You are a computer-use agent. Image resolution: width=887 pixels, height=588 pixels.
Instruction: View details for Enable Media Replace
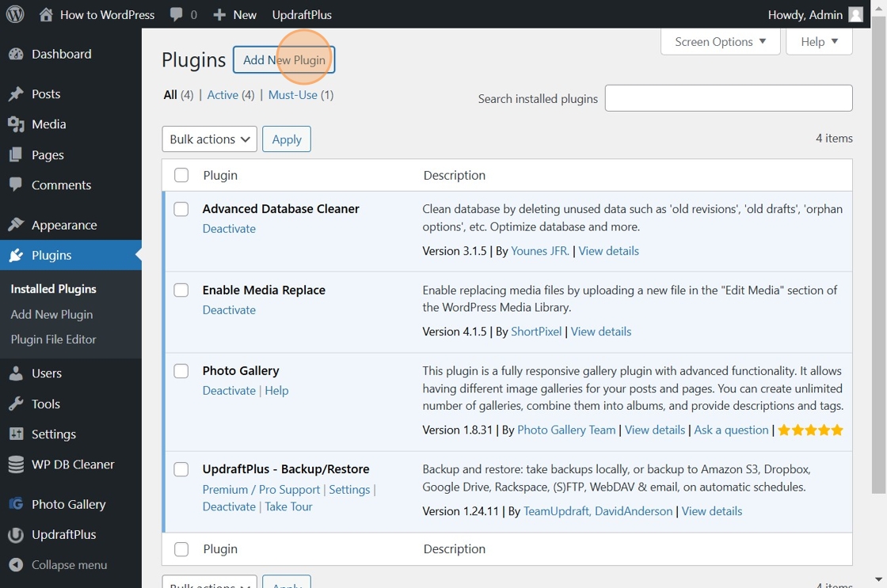(601, 332)
